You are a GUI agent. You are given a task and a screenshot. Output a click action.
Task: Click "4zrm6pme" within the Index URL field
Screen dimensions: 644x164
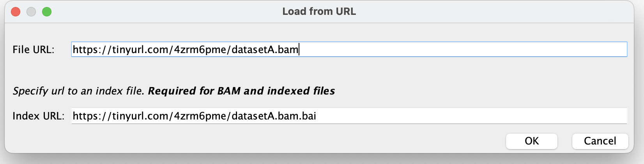(x=200, y=116)
